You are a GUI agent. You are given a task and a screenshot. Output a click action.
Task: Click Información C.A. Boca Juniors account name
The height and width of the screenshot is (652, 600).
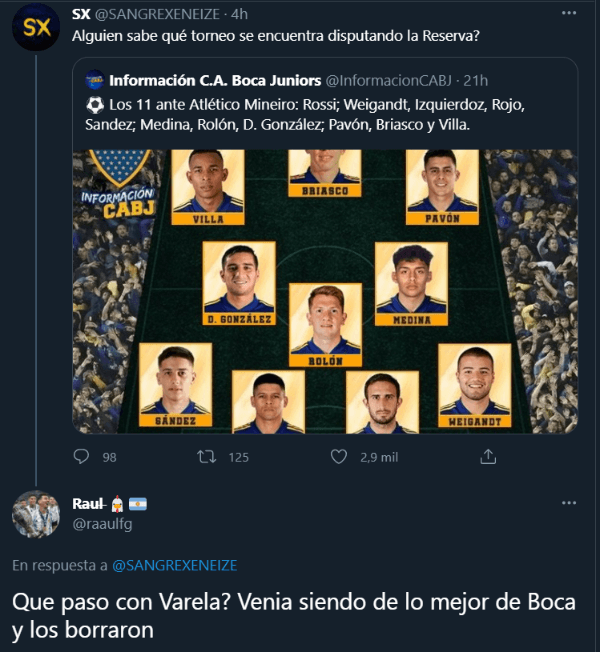215,80
